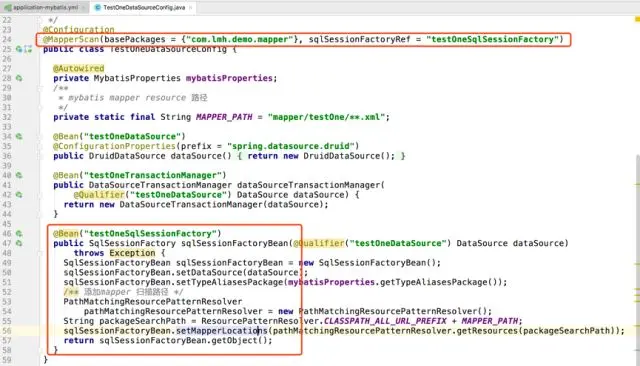Click the DruidDataSource return type on line 36
Image resolution: width=640 pixels, height=366 pixels.
pyautogui.click(x=127, y=156)
